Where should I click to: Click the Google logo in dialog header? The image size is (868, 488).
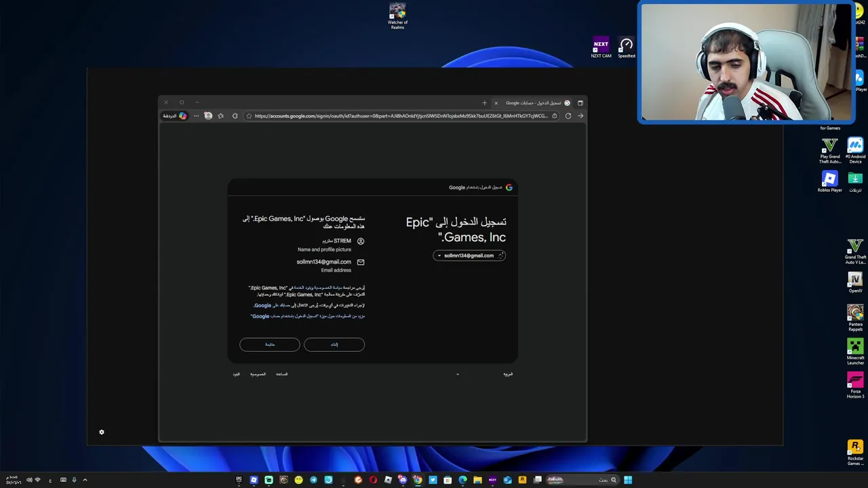(509, 188)
